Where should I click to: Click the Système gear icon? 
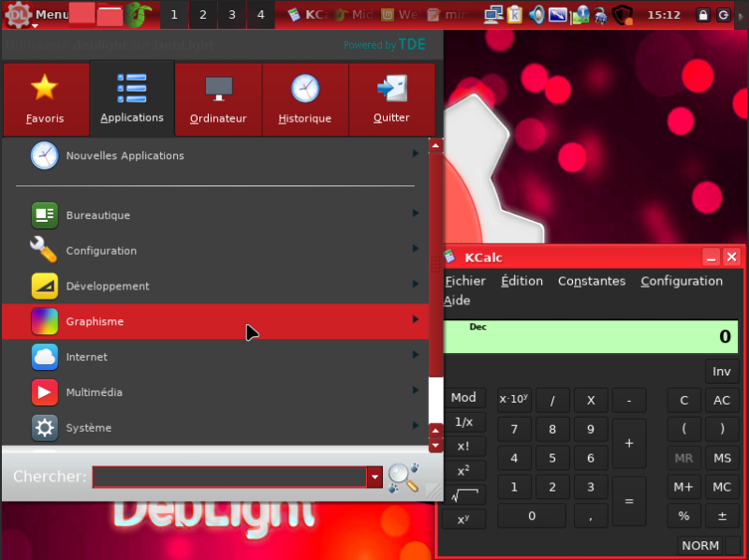pos(45,428)
